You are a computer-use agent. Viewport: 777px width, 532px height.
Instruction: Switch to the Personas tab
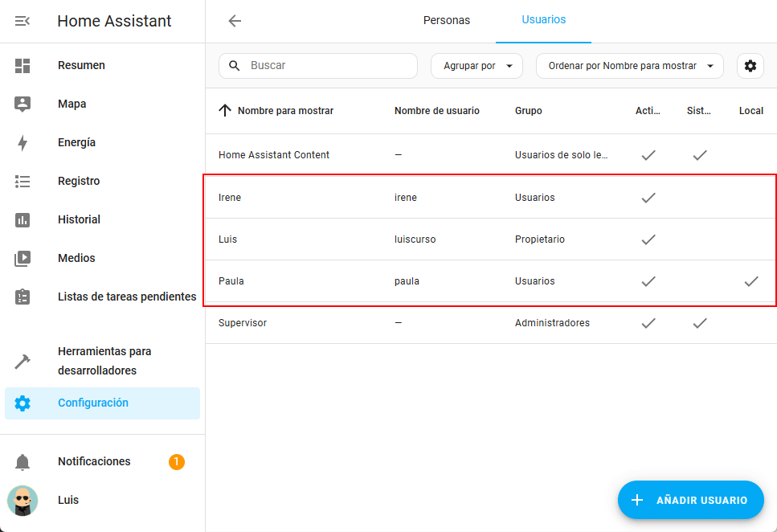(447, 20)
